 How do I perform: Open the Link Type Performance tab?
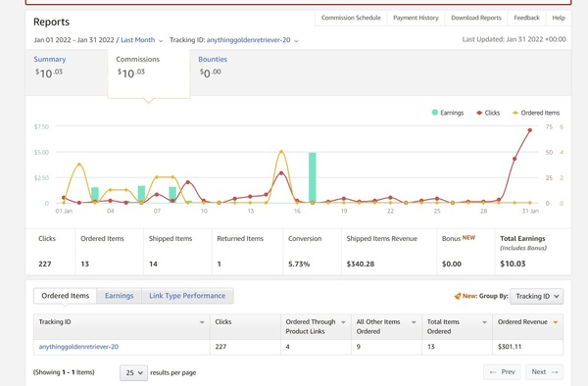187,296
